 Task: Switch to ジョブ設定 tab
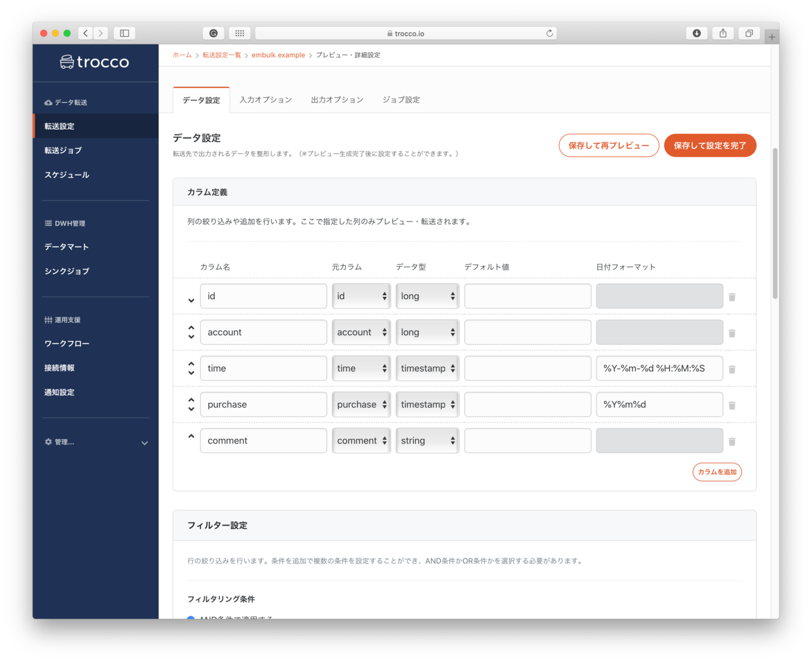[401, 100]
